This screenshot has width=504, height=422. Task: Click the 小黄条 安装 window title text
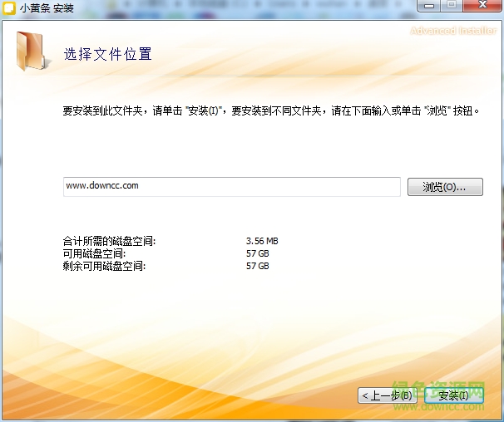tap(47, 8)
